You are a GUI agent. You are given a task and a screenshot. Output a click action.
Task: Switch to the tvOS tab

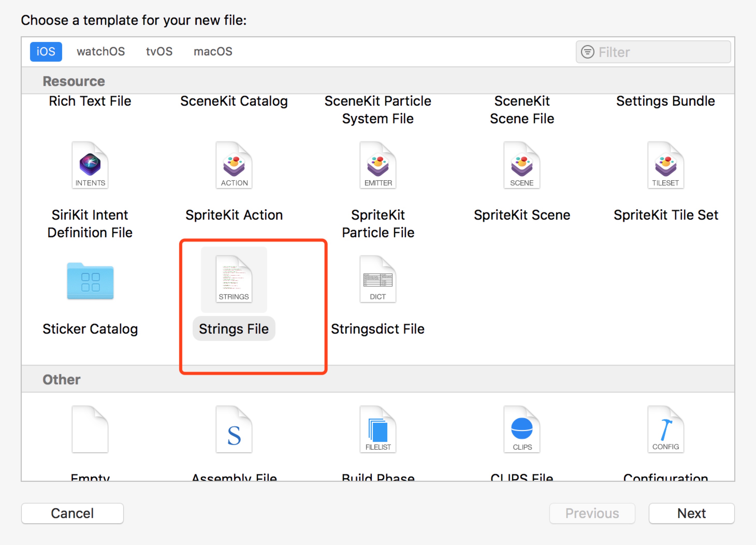point(159,52)
